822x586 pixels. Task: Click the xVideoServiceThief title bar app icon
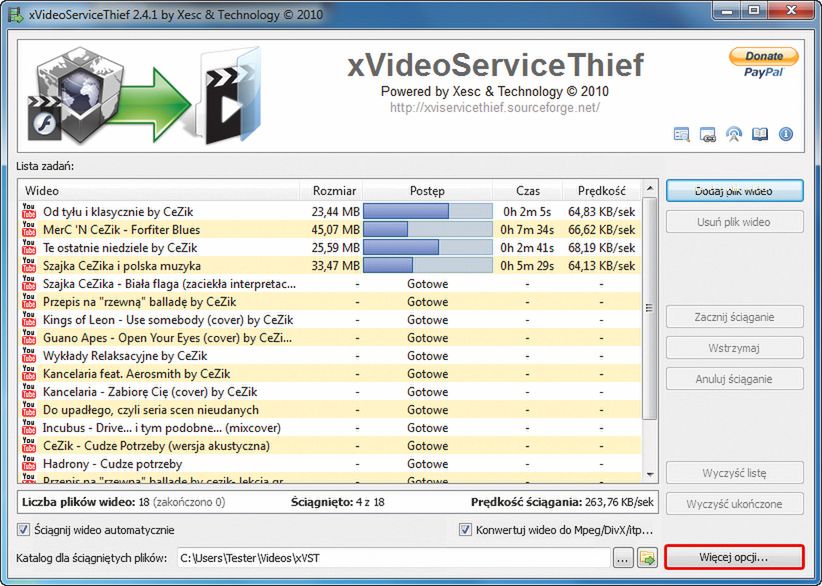tap(15, 15)
